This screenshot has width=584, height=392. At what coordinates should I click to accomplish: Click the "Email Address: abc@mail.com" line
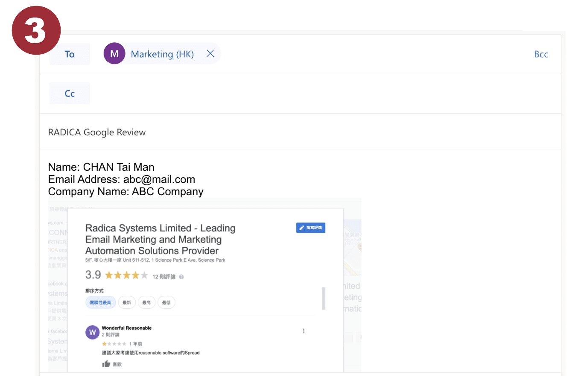point(122,179)
